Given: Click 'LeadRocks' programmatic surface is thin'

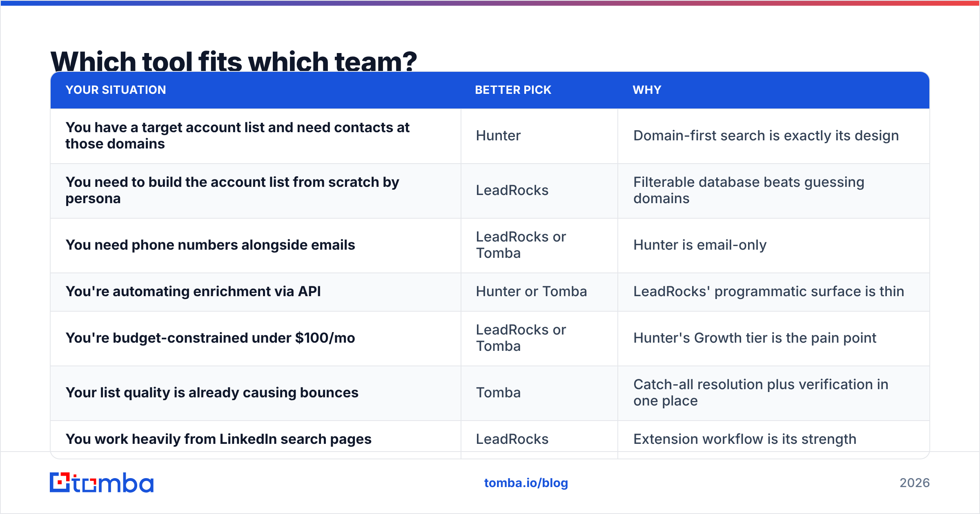Looking at the screenshot, I should [x=769, y=291].
